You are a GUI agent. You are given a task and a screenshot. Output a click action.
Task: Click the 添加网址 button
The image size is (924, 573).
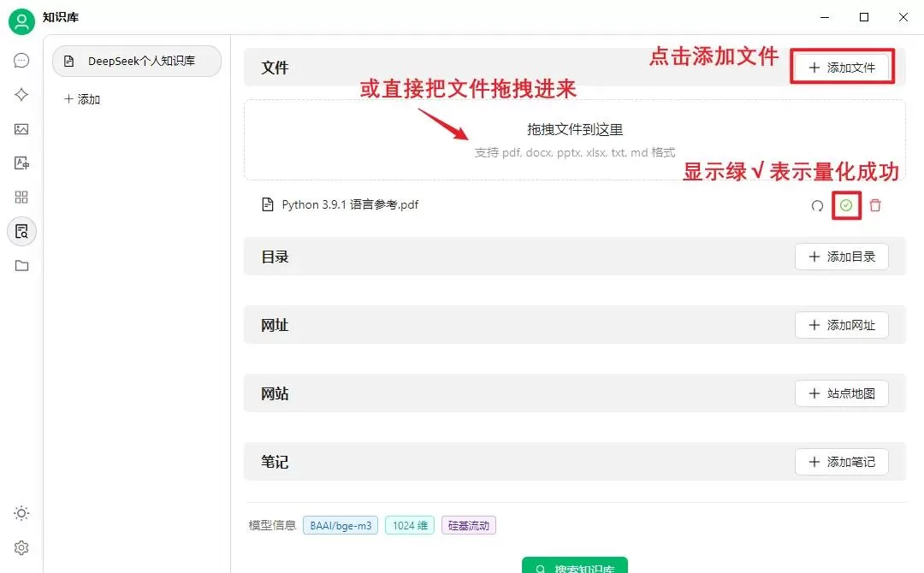(x=842, y=325)
